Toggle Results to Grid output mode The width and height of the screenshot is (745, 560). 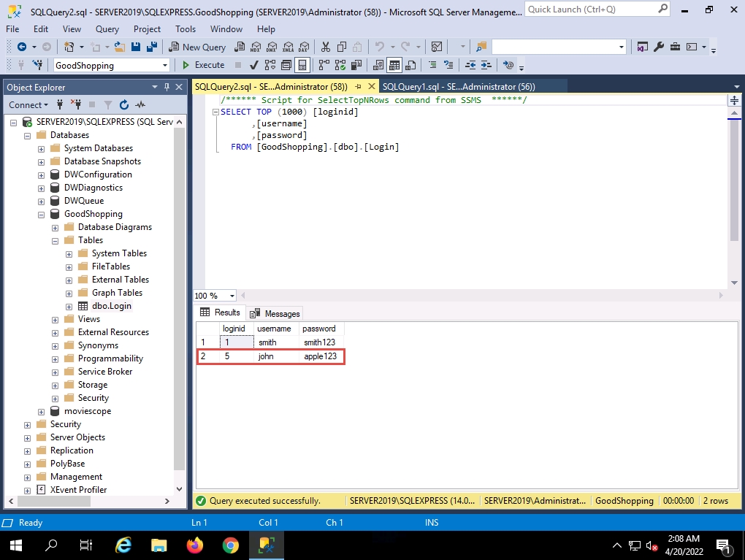[394, 65]
